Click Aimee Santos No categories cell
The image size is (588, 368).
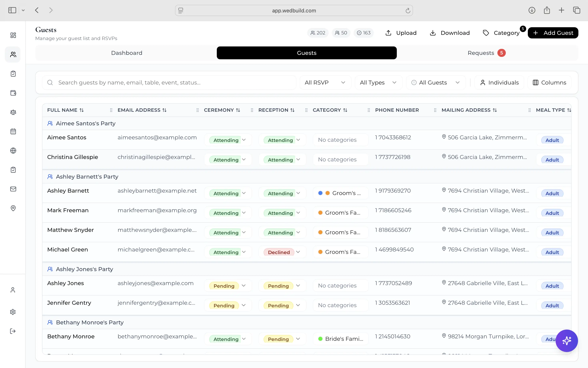[x=340, y=140]
